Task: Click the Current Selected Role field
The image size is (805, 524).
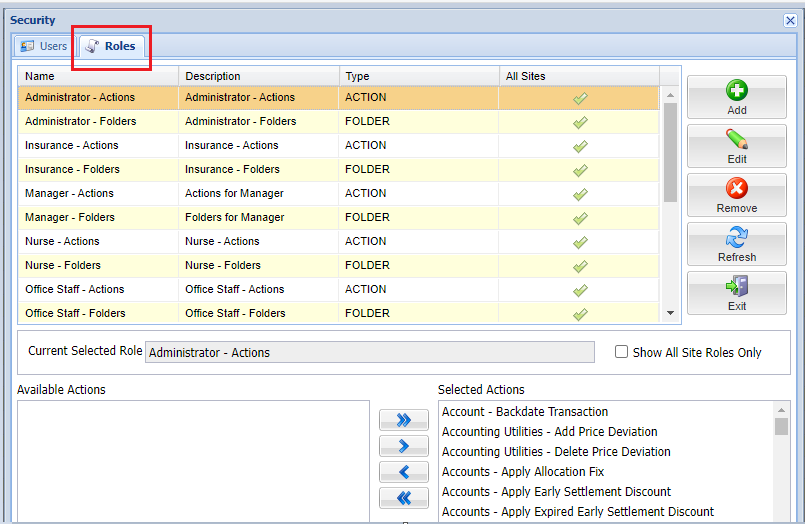Action: 370,352
